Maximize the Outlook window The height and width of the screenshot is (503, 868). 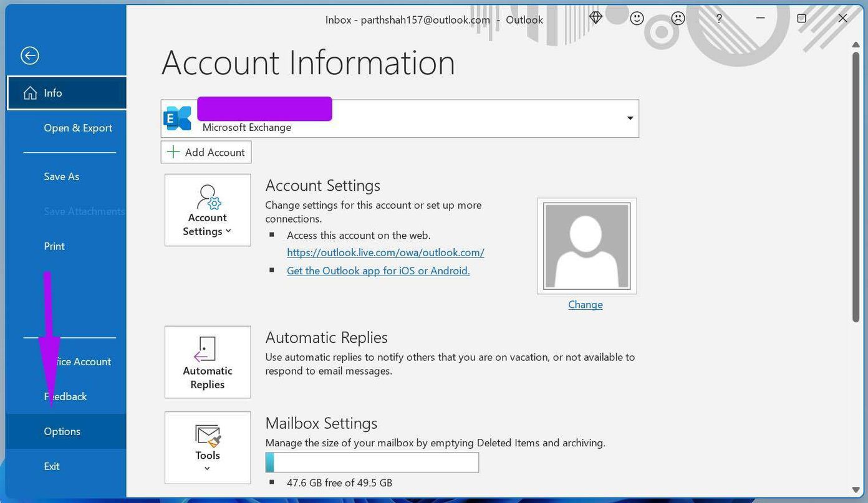pyautogui.click(x=801, y=19)
